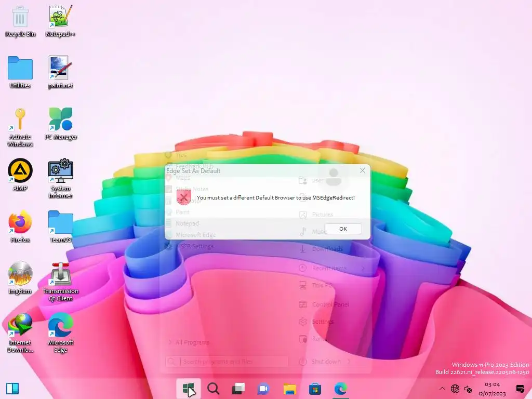Click the muted volume tray icon
The width and height of the screenshot is (532, 399).
click(x=468, y=389)
